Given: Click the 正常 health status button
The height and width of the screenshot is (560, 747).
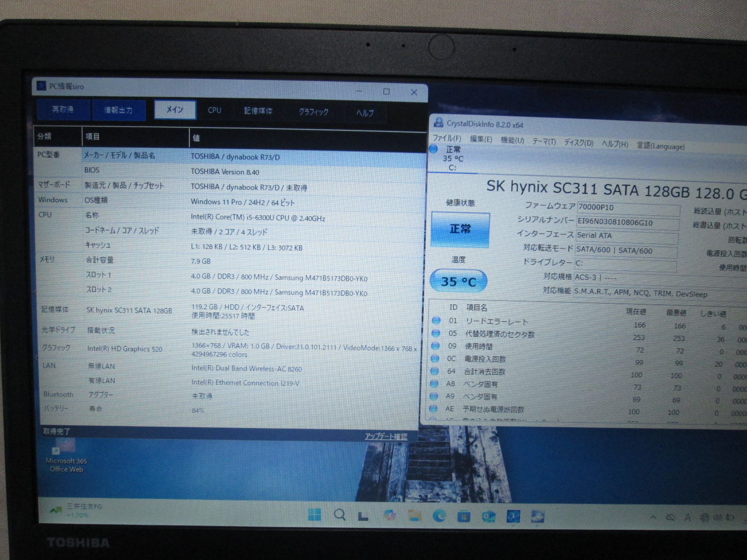Looking at the screenshot, I should click(x=460, y=229).
